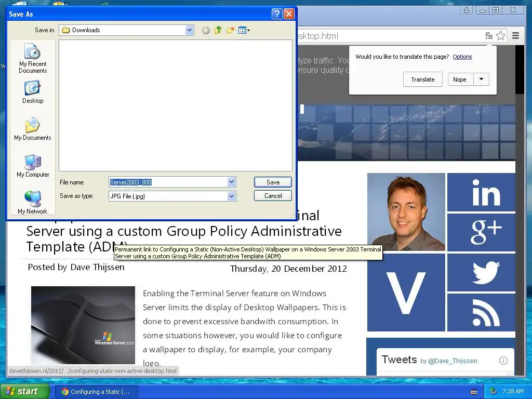The width and height of the screenshot is (532, 399).
Task: Click the keyboard icon in taskbar
Action: click(x=474, y=392)
